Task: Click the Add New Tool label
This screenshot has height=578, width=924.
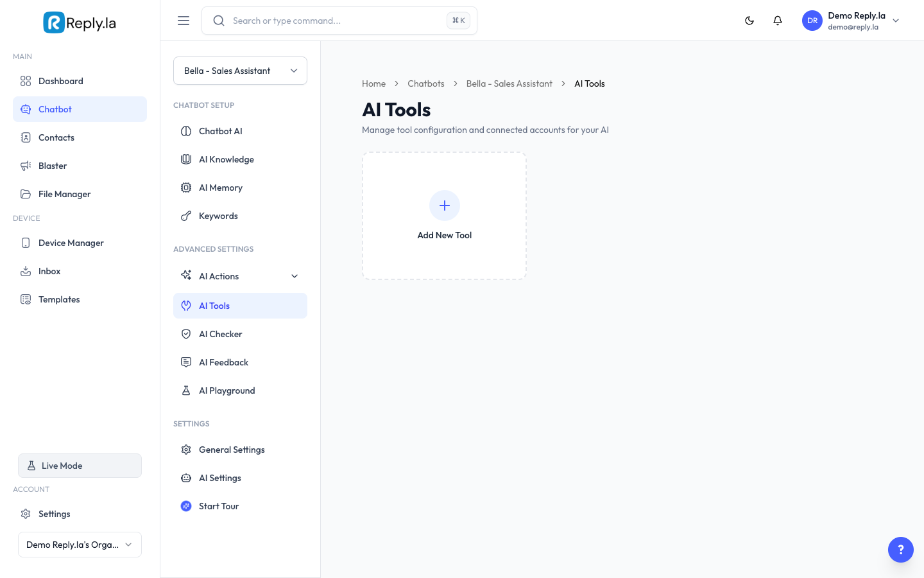Action: (x=445, y=235)
